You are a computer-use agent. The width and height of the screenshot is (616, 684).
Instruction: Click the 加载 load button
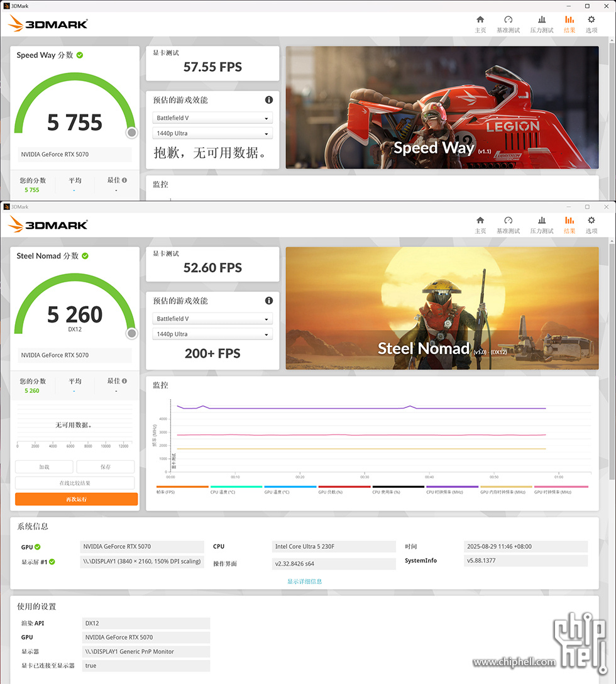pyautogui.click(x=44, y=466)
